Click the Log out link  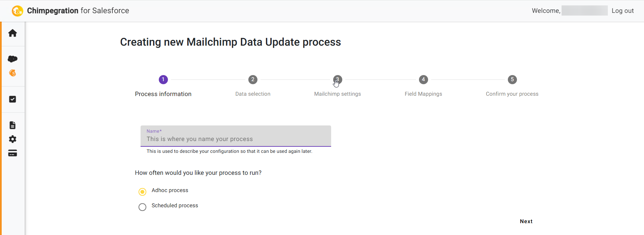(623, 11)
